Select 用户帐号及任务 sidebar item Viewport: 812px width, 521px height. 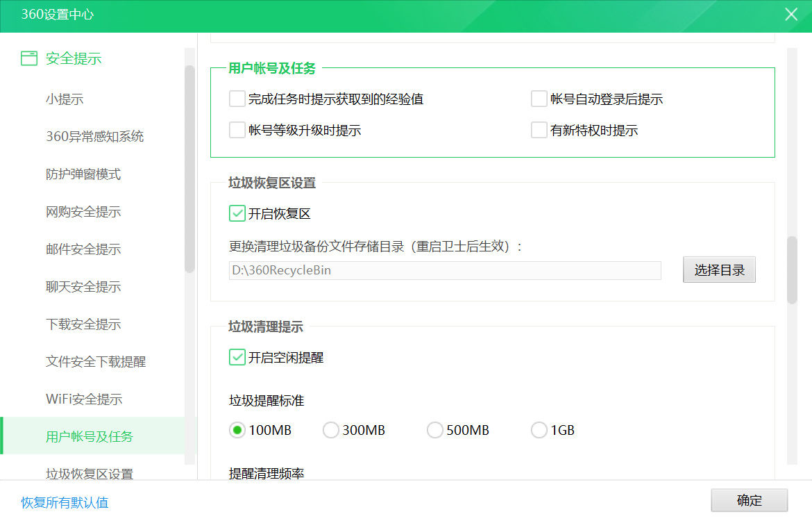point(94,436)
